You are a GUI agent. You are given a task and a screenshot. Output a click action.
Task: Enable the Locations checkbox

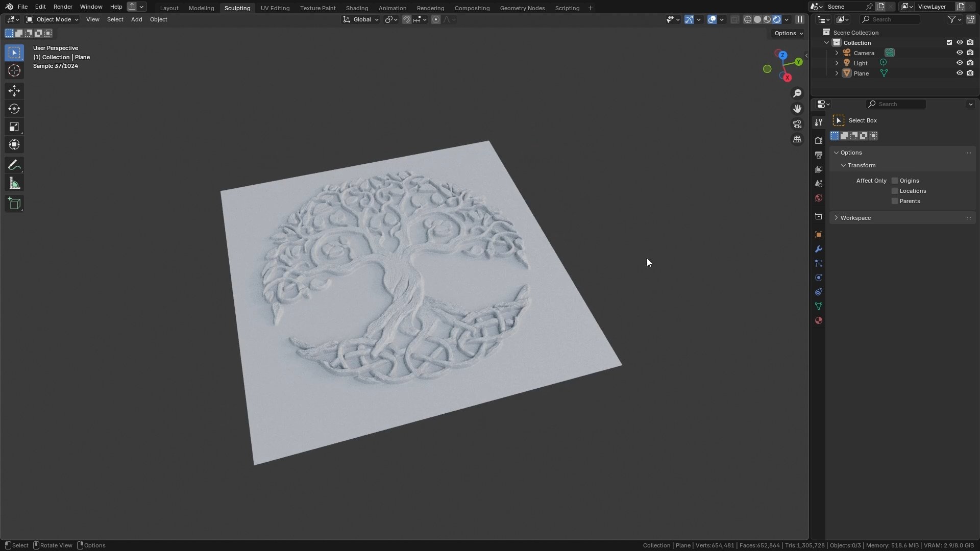click(x=895, y=191)
